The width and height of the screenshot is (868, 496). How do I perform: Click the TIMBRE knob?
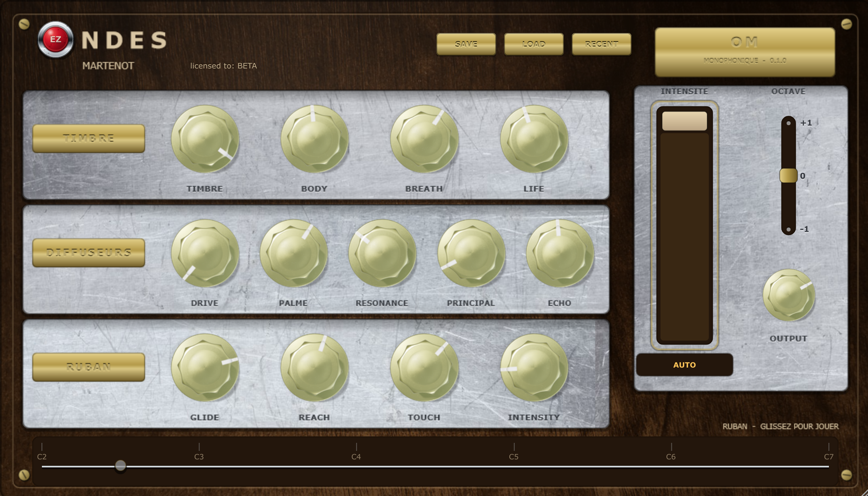click(x=205, y=139)
